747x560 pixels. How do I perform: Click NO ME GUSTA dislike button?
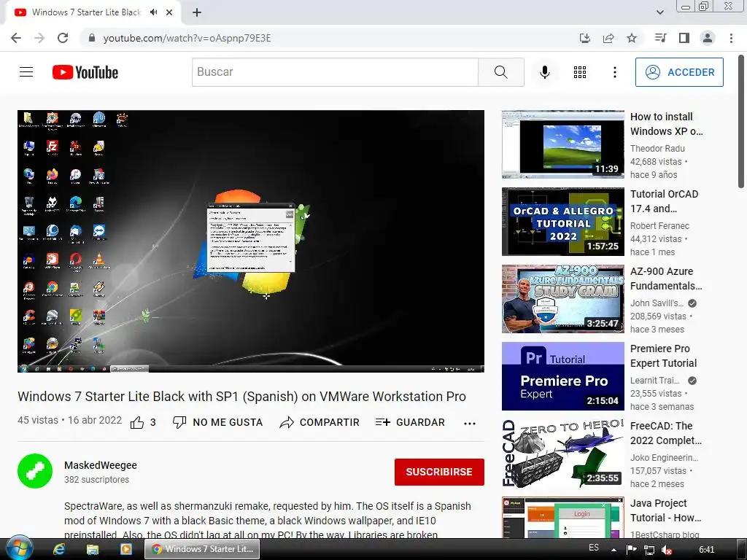click(217, 422)
